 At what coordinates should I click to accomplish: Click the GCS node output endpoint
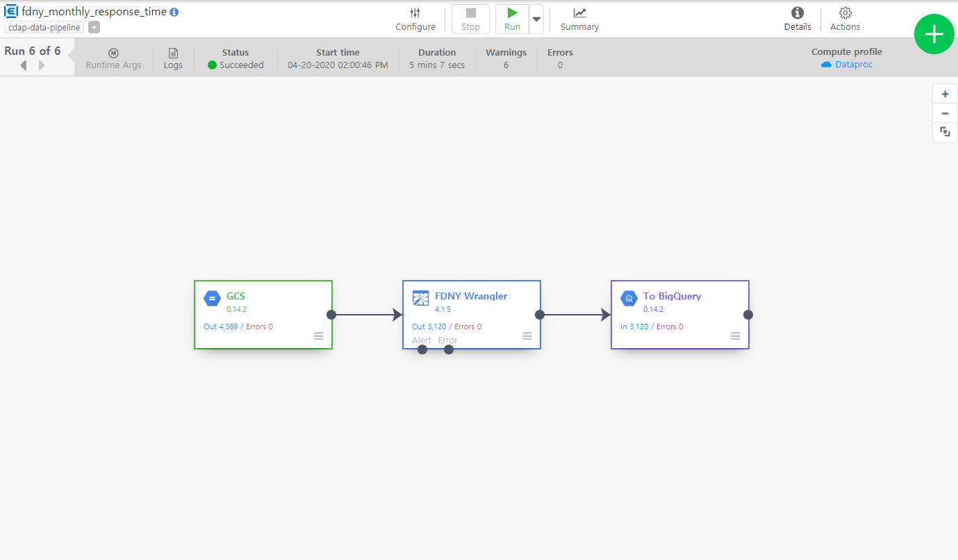tap(331, 315)
